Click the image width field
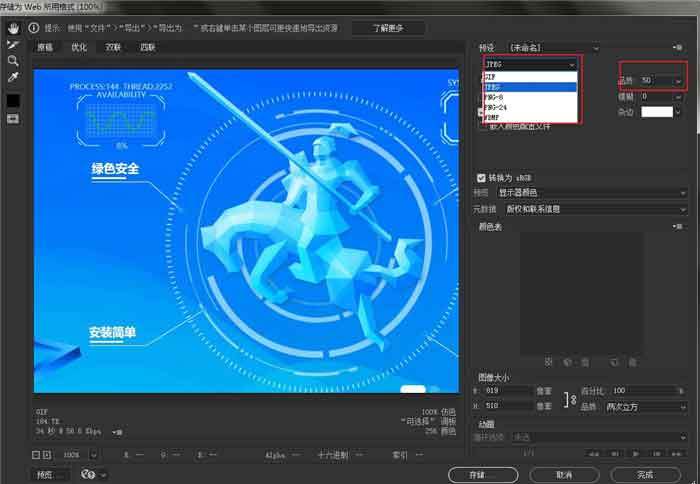The image size is (700, 484). click(x=508, y=391)
